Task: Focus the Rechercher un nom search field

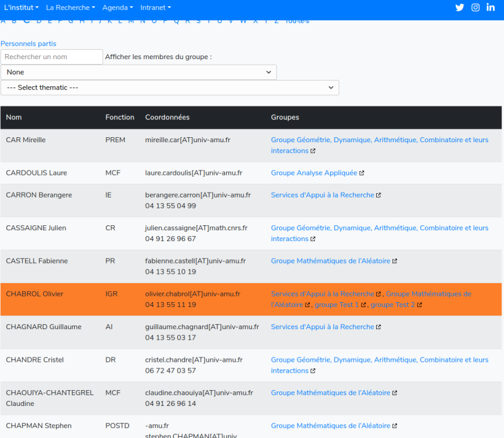Action: 52,57
